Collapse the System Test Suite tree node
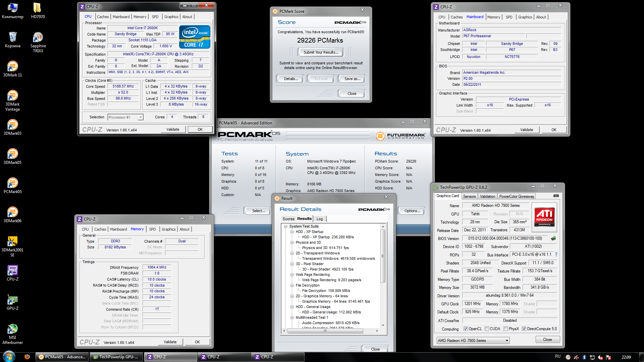The height and width of the screenshot is (362, 644). tap(286, 227)
